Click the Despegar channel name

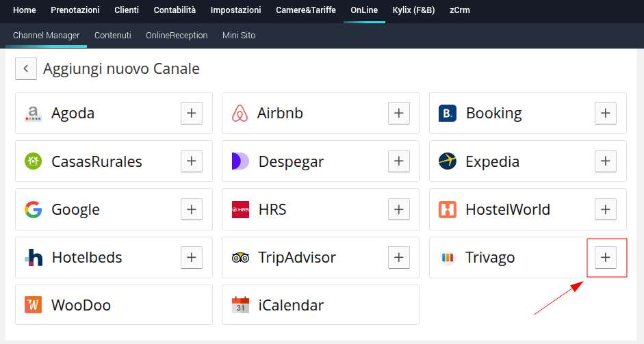pos(291,162)
